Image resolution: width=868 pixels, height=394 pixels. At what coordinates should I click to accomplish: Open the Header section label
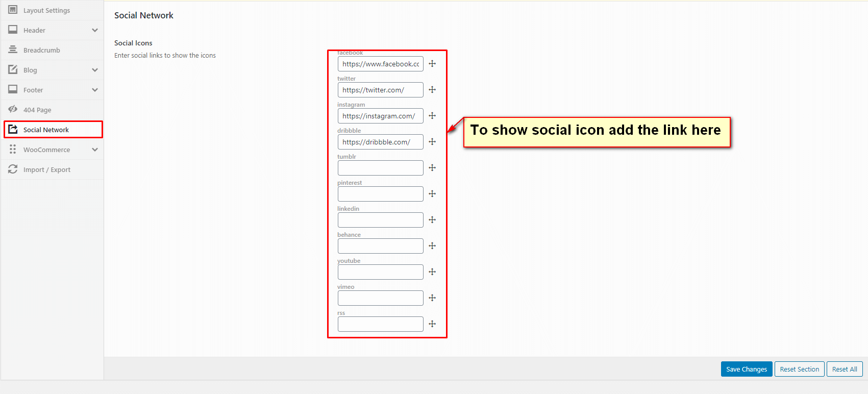click(x=34, y=30)
